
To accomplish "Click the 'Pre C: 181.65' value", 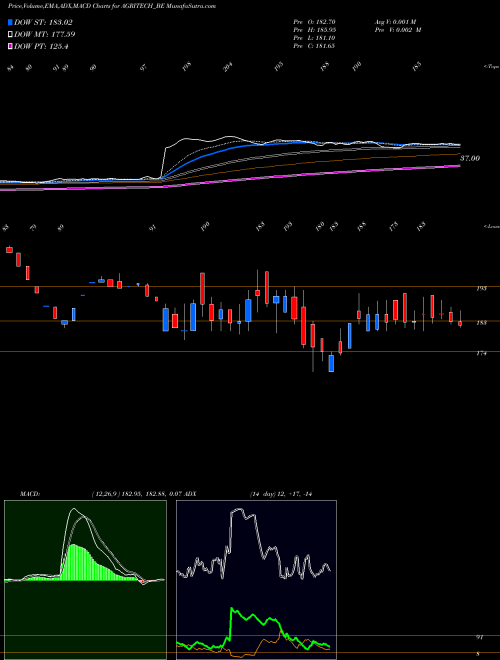I will pos(314,46).
